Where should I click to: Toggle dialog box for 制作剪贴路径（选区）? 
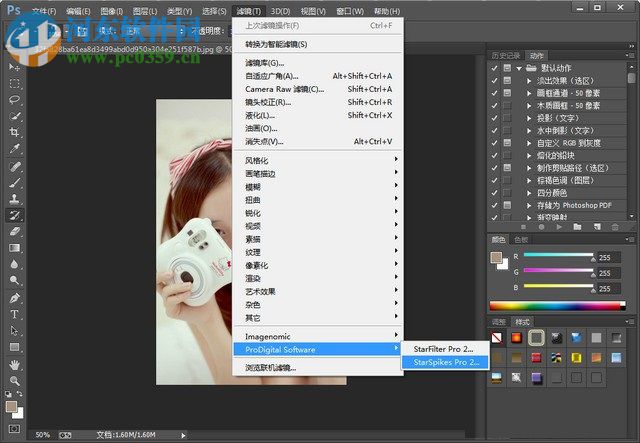pyautogui.click(x=507, y=168)
